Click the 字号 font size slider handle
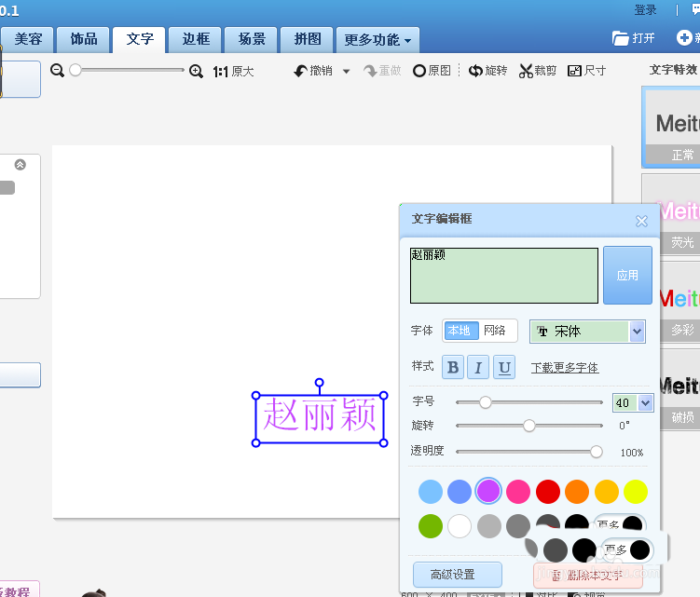Viewport: 700px width, 597px height. [486, 402]
